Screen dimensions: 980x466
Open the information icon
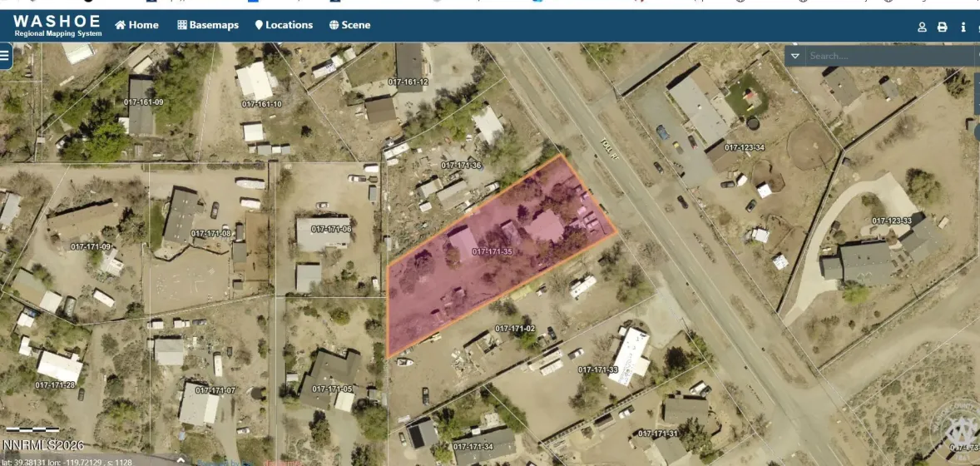[x=963, y=27]
